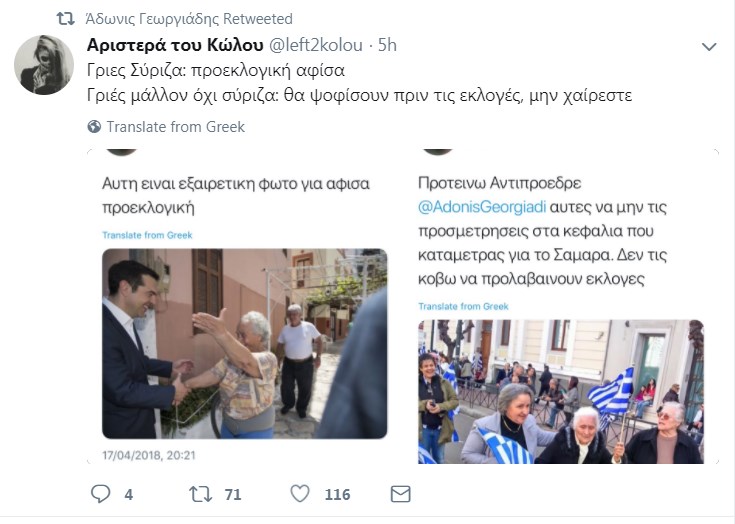The image size is (735, 524).
Task: Click the 5h timestamp of the tweet
Action: point(387,45)
